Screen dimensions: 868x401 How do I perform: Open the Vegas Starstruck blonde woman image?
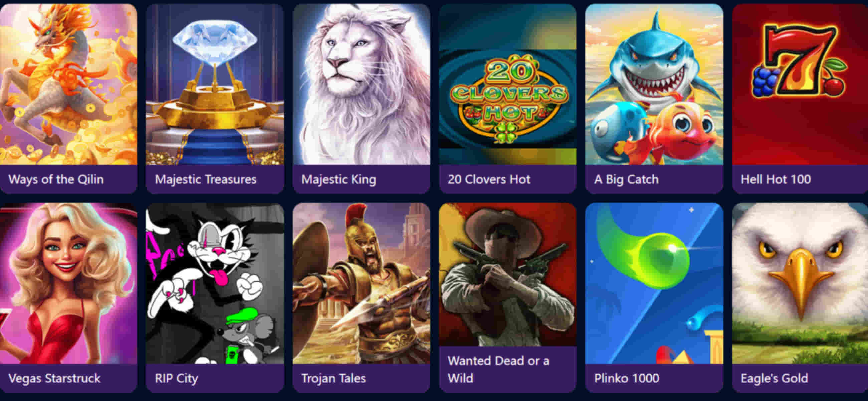point(68,283)
